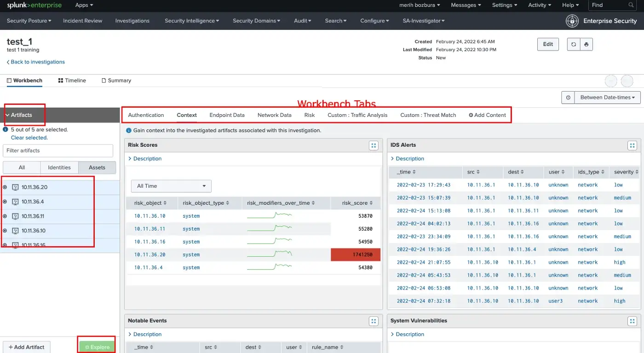Click the green Explore button
The width and height of the screenshot is (644, 353).
97,347
